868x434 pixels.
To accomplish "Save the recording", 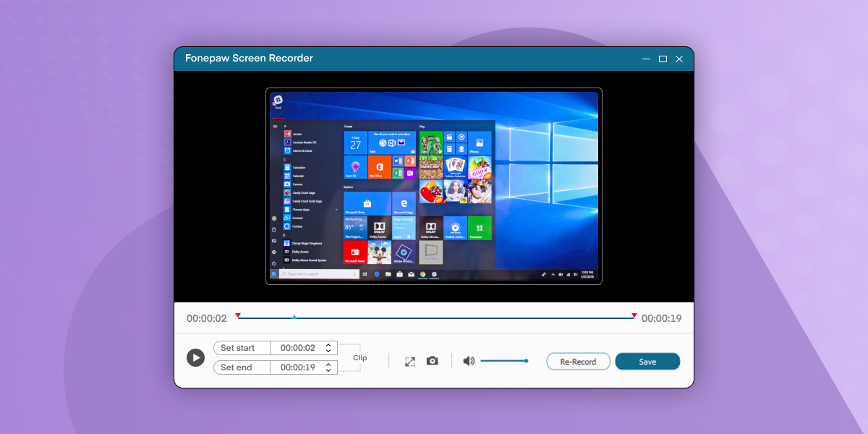I will [647, 362].
